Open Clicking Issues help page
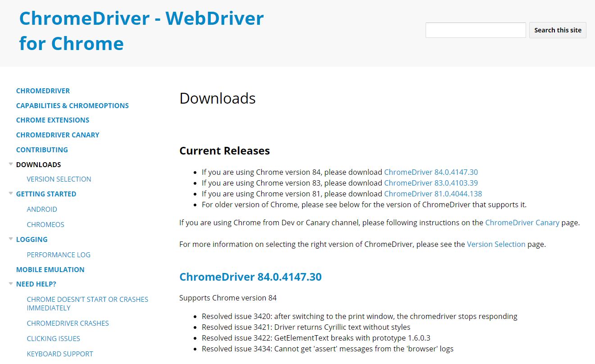Viewport: 595px width, 364px height. 53,338
